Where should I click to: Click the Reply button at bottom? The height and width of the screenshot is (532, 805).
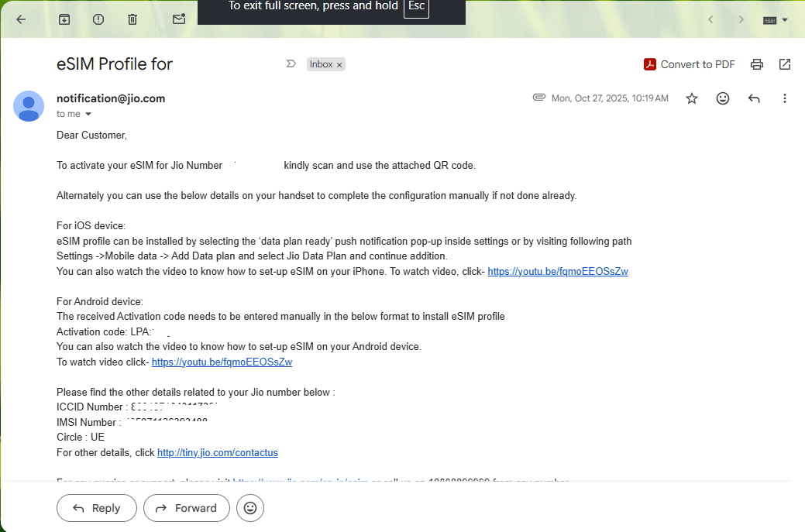[97, 508]
